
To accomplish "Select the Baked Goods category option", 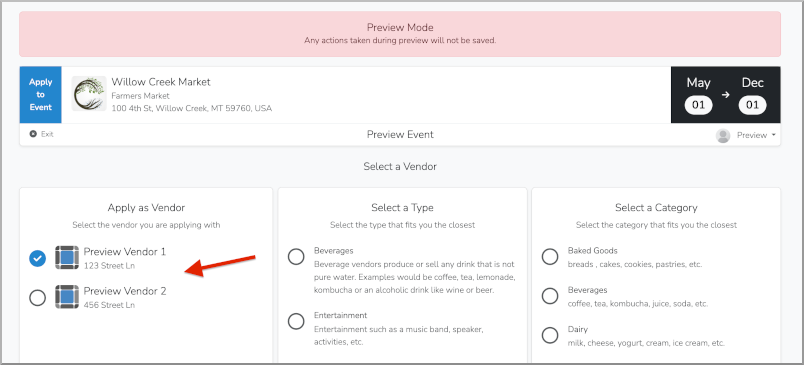I will click(x=550, y=257).
